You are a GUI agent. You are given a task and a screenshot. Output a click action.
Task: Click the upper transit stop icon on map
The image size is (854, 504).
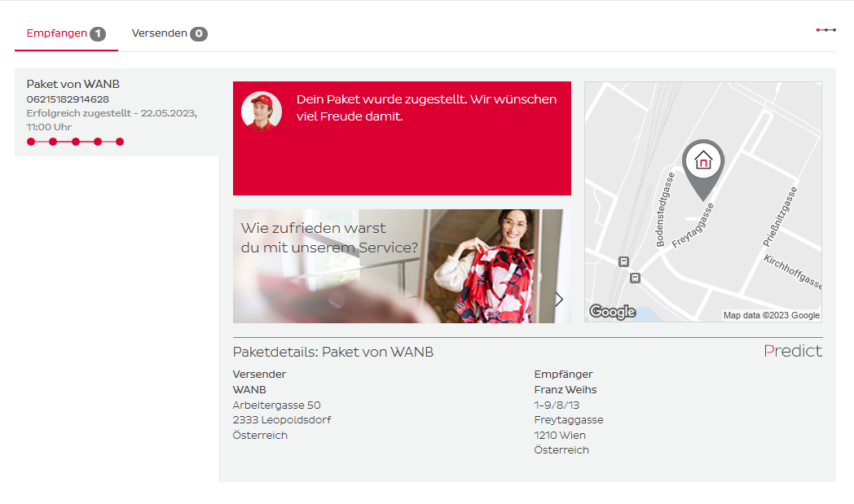[623, 262]
